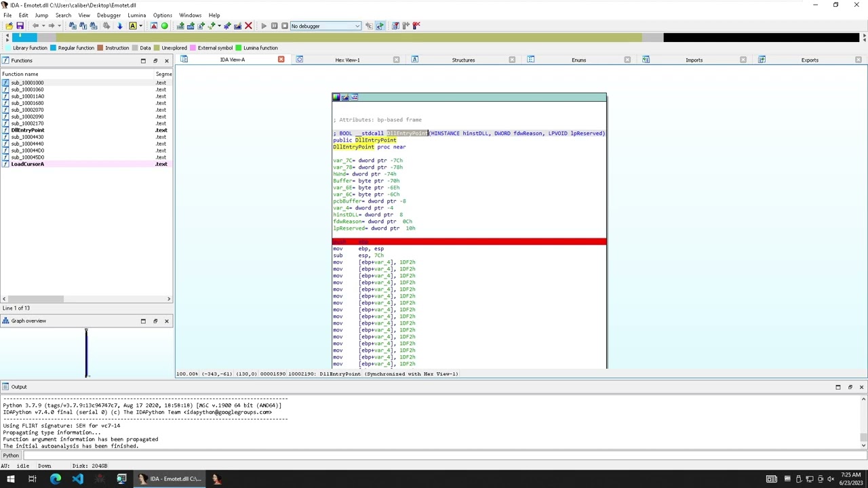Open dropdown beside yellow 'A' search icon
868x488 pixels.
click(x=140, y=26)
